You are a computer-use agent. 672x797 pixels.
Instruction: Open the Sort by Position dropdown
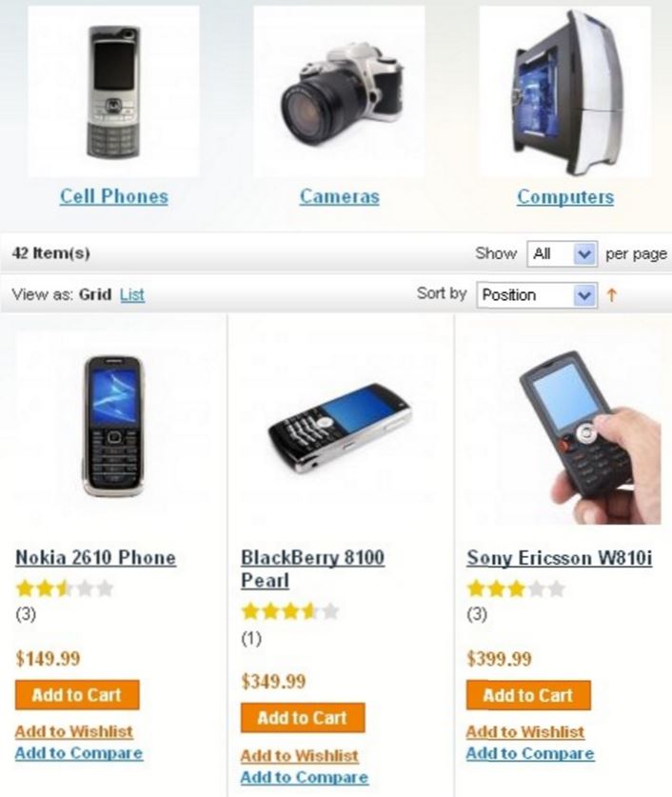coord(537,295)
